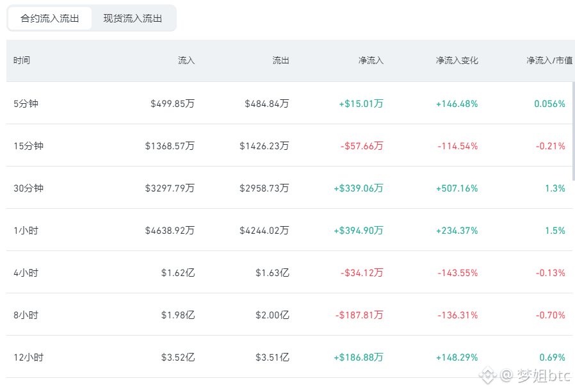Click the $2.00亿 outflow value
This screenshot has height=392, width=575.
click(273, 315)
